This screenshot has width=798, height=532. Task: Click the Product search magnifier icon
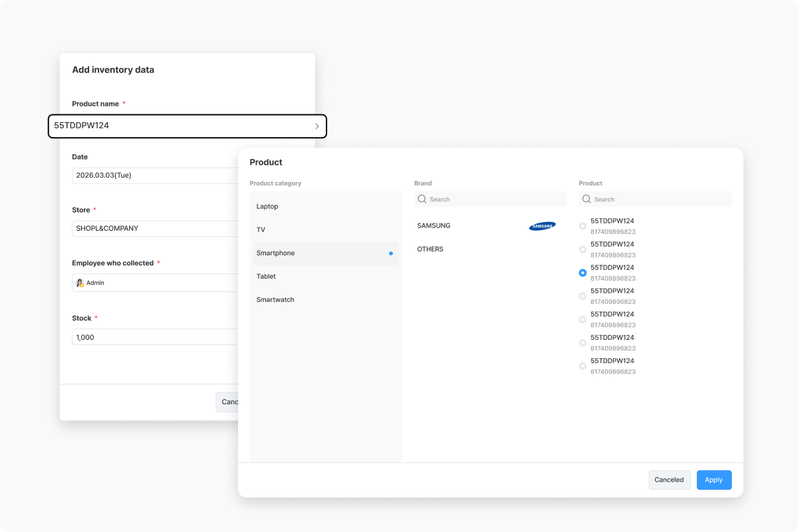pyautogui.click(x=587, y=199)
